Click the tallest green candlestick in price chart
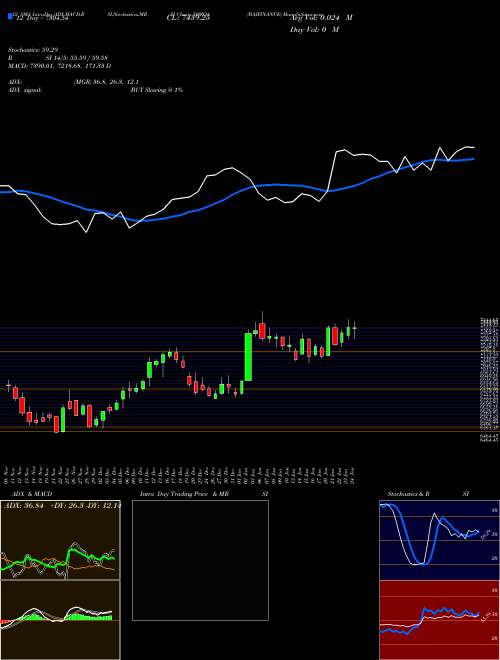The height and width of the screenshot is (660, 500). (248, 357)
